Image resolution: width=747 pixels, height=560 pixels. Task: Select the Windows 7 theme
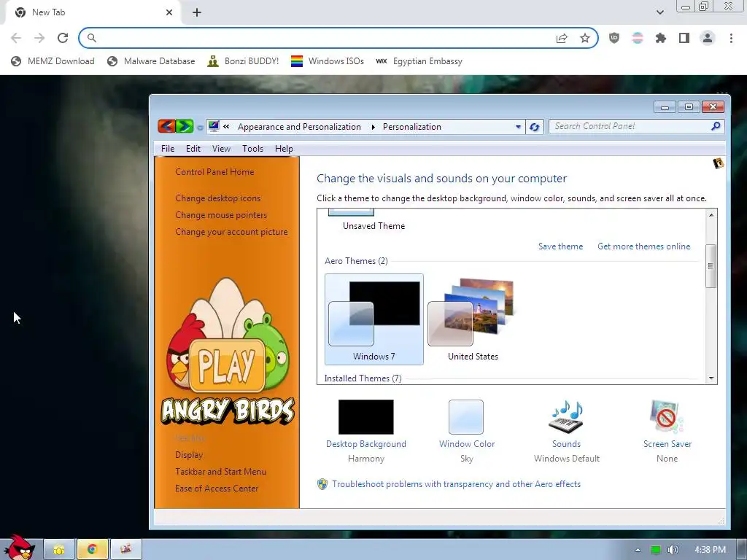pyautogui.click(x=374, y=319)
